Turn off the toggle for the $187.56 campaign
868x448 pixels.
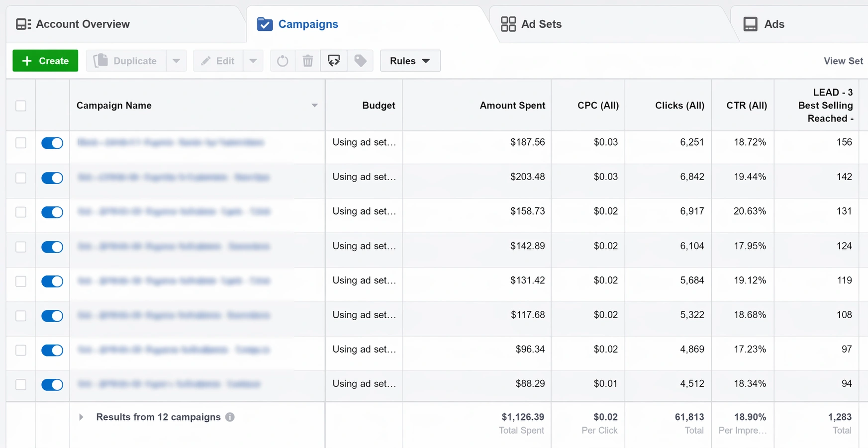tap(52, 143)
